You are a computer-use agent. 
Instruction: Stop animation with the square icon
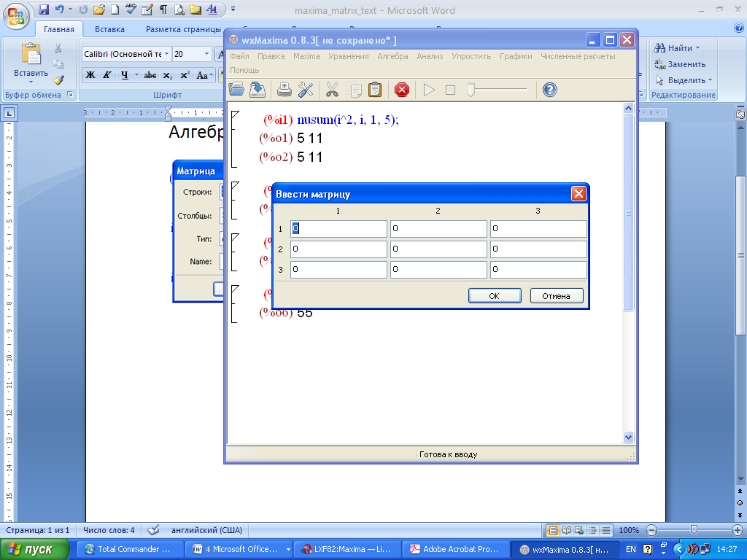pyautogui.click(x=450, y=90)
